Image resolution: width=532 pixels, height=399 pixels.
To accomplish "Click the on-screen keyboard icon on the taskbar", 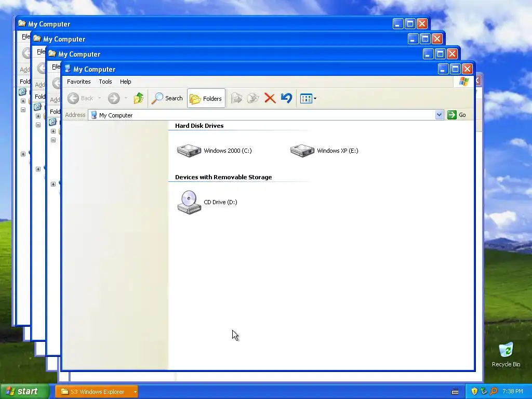I will point(455,392).
